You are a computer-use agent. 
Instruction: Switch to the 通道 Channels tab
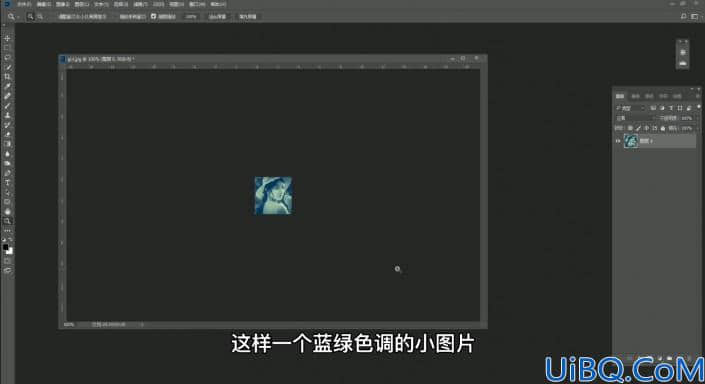635,96
